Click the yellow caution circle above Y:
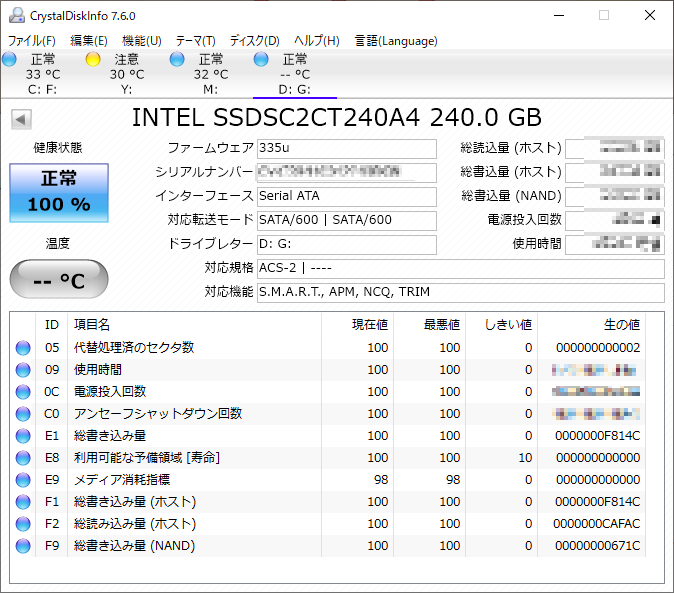 pos(93,59)
